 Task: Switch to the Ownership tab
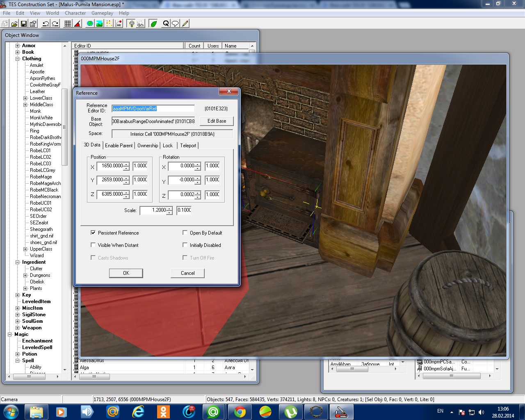(x=148, y=145)
